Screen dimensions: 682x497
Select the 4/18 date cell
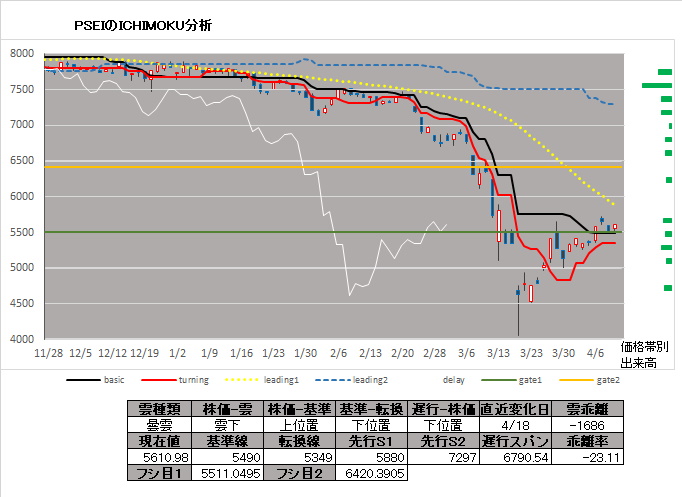tap(515, 425)
